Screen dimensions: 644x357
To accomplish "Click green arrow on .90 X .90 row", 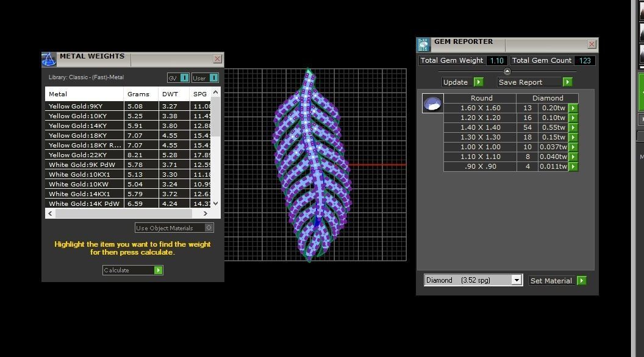I will click(x=573, y=166).
